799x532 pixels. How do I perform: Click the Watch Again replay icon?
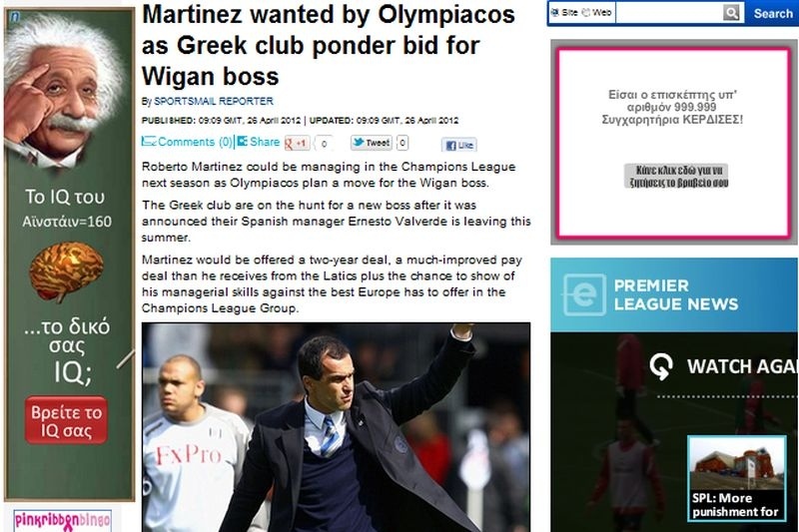coord(661,366)
